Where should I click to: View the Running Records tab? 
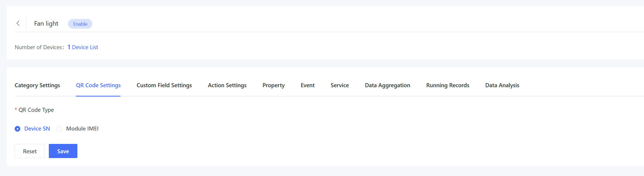pyautogui.click(x=448, y=85)
